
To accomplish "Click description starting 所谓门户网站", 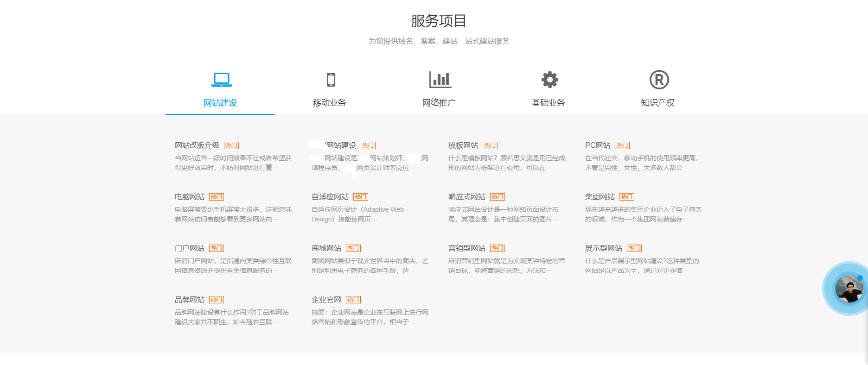I will (x=233, y=266).
